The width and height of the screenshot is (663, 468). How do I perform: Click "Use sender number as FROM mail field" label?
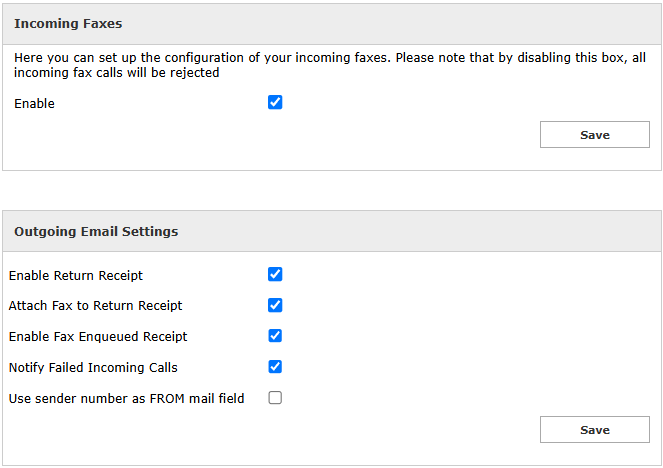pyautogui.click(x=126, y=398)
